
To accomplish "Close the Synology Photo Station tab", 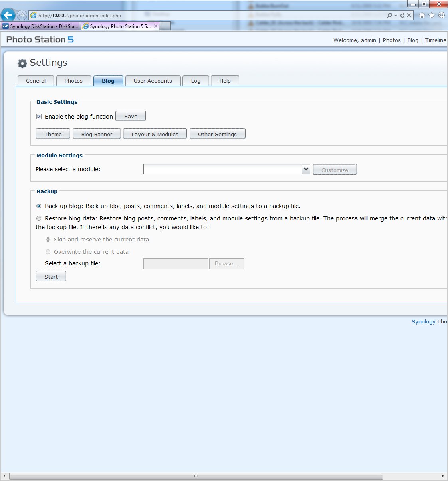I will 156,26.
